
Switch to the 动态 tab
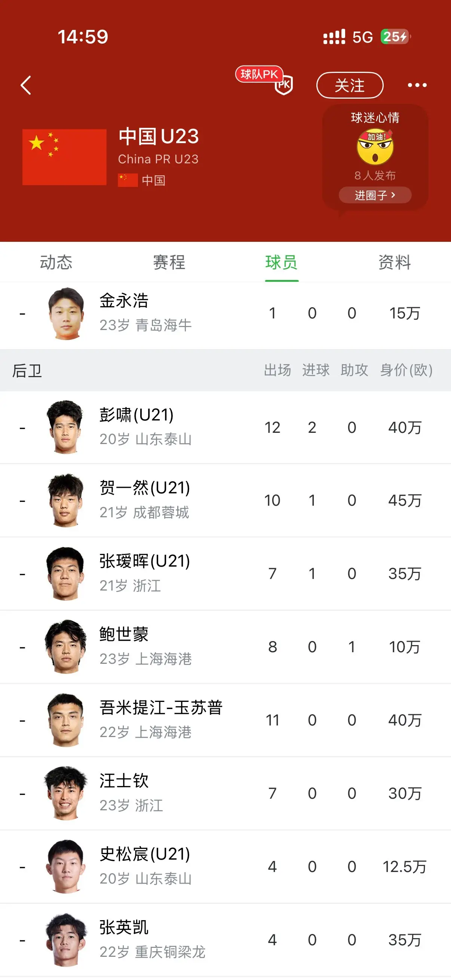[x=56, y=262]
